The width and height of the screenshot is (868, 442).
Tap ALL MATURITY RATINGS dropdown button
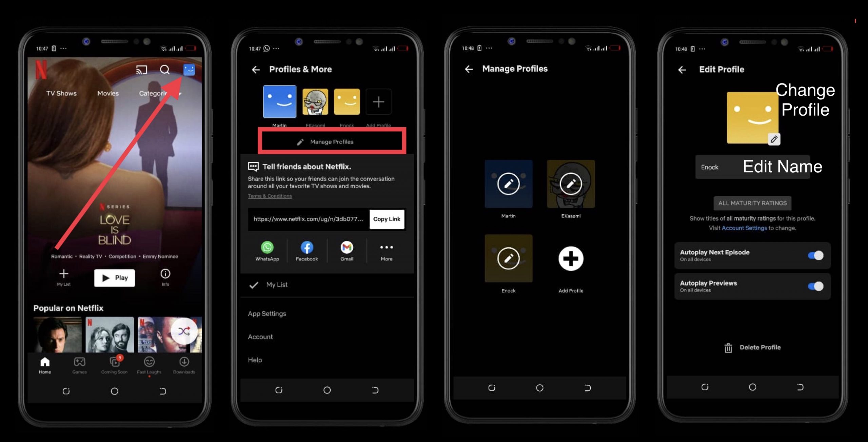[752, 203]
